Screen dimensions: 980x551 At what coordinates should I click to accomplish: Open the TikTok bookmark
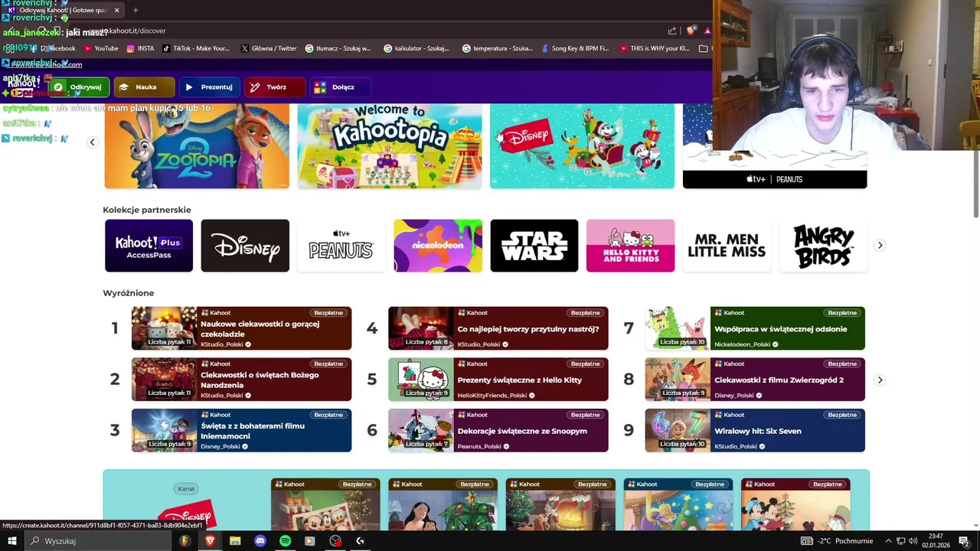[195, 48]
